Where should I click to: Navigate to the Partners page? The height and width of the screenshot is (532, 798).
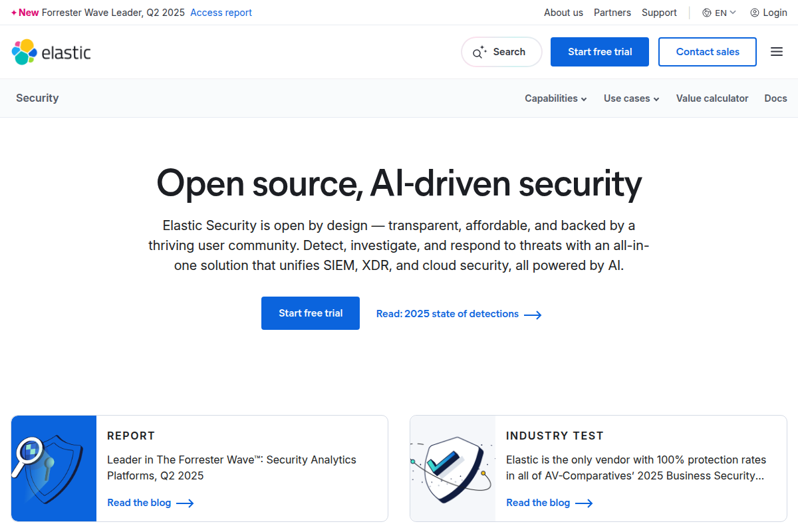pyautogui.click(x=612, y=12)
